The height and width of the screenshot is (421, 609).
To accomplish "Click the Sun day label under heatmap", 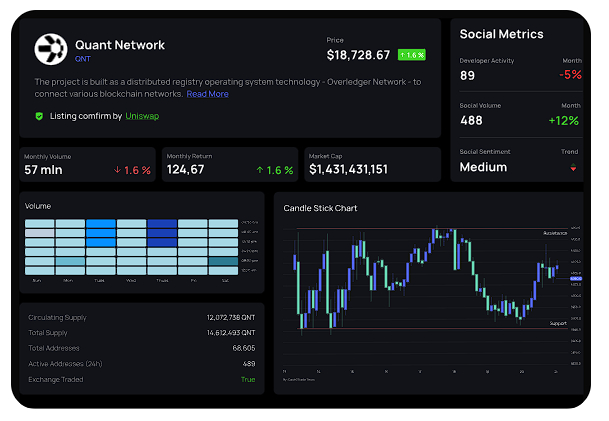I will coord(37,280).
